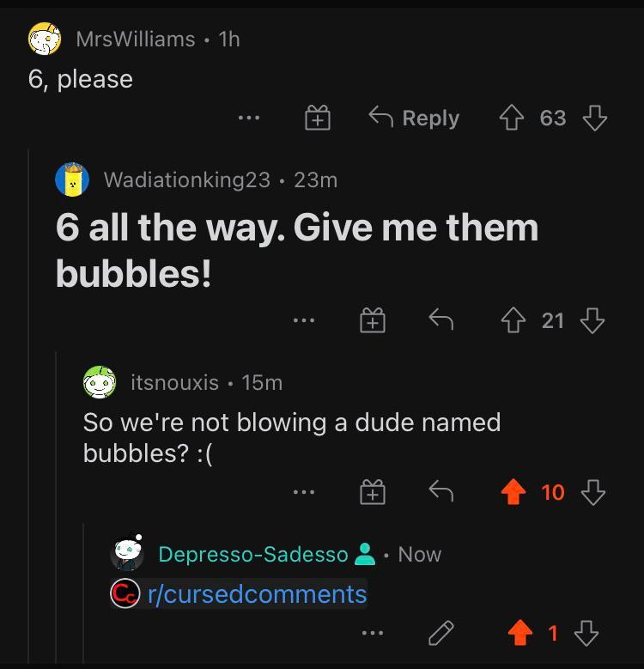Give award to MrsWilliams' comment
This screenshot has width=644, height=669.
(x=318, y=118)
